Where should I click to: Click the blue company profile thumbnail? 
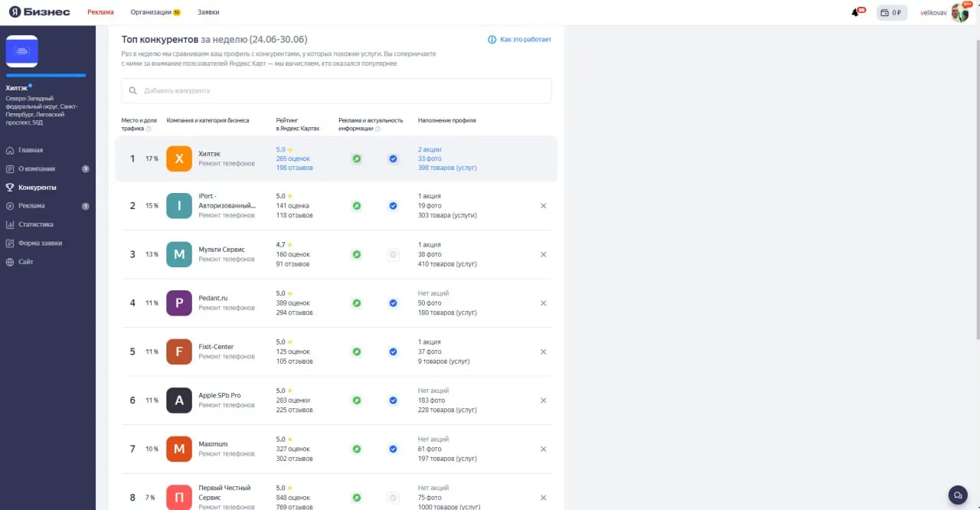tap(22, 51)
